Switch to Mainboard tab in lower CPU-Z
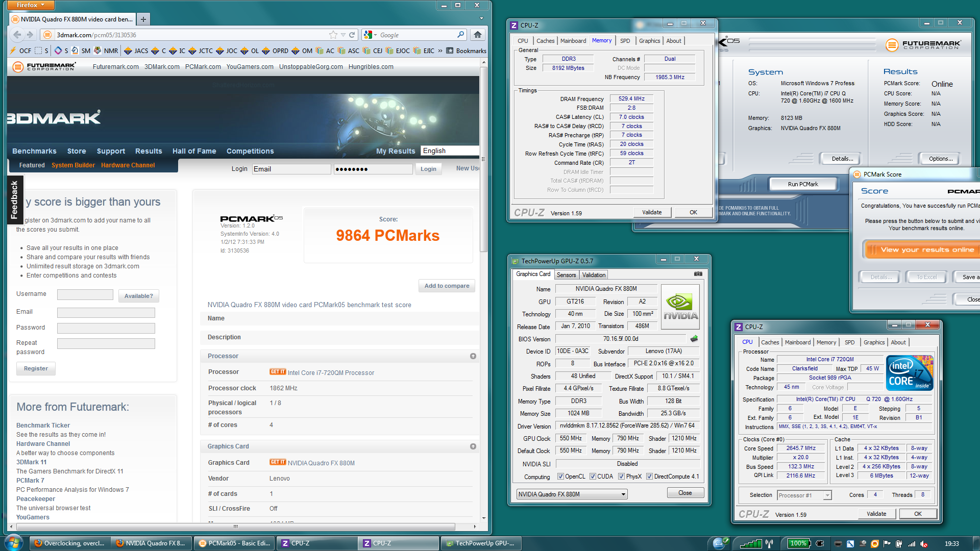 798,342
